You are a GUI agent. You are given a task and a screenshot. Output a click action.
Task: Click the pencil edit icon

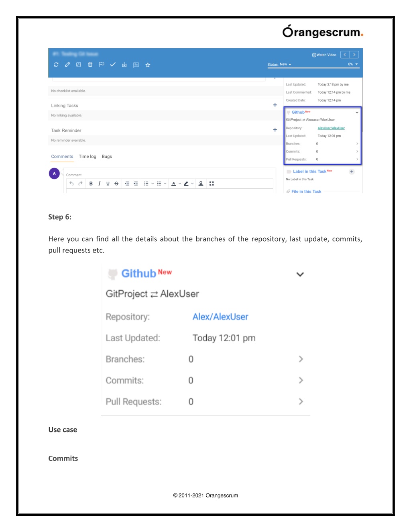[x=67, y=65]
